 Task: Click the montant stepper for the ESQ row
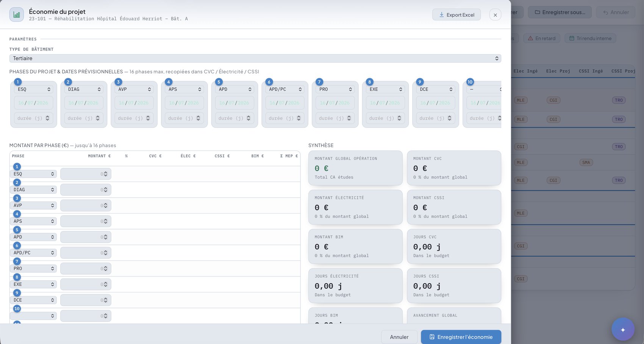coord(105,174)
